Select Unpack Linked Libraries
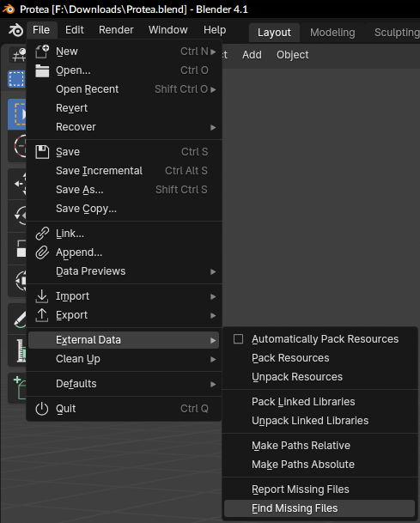 click(320, 421)
